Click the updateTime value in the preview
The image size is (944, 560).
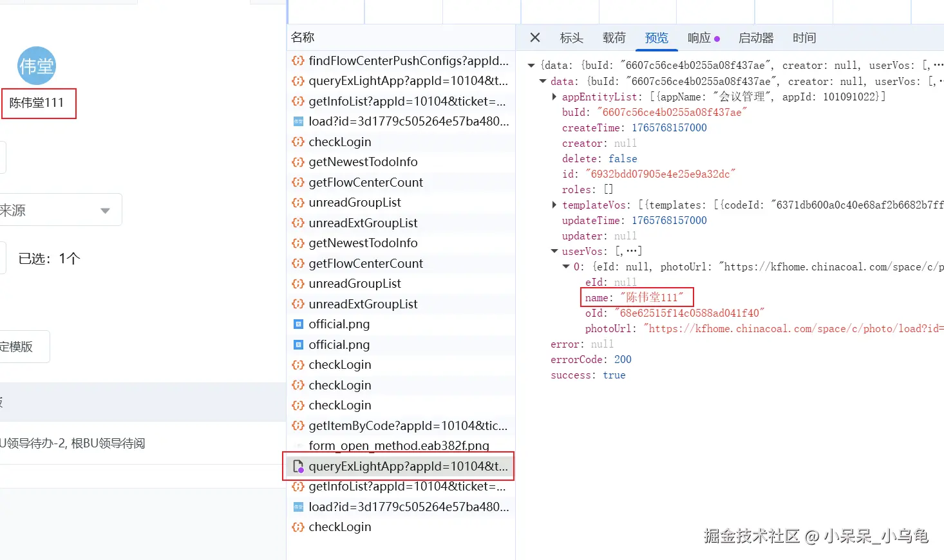pos(669,221)
